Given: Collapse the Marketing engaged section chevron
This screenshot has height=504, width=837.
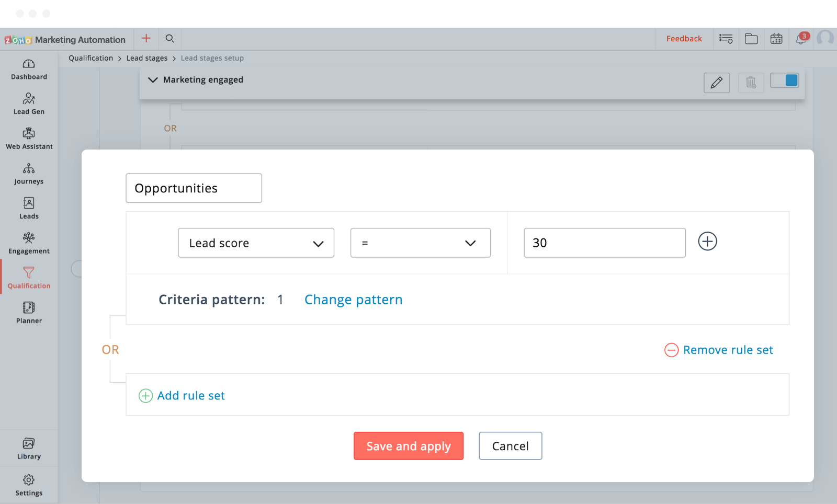Looking at the screenshot, I should click(x=153, y=80).
